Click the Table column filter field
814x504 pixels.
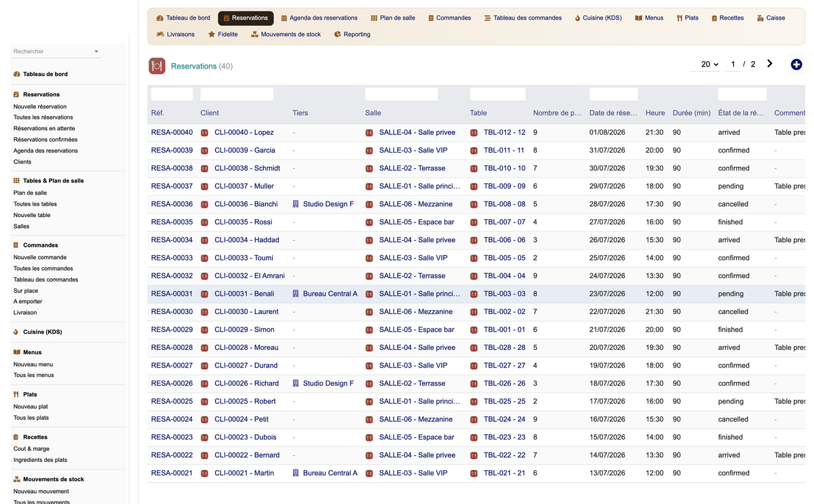(x=498, y=94)
